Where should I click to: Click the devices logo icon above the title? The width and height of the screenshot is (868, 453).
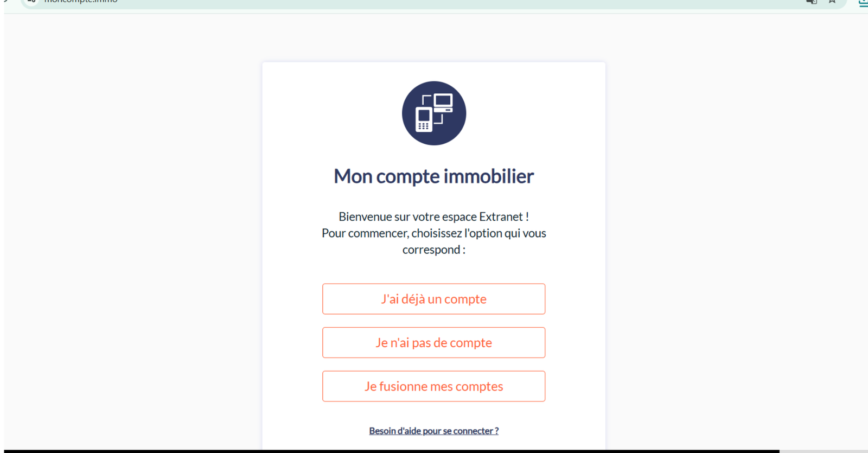(434, 113)
